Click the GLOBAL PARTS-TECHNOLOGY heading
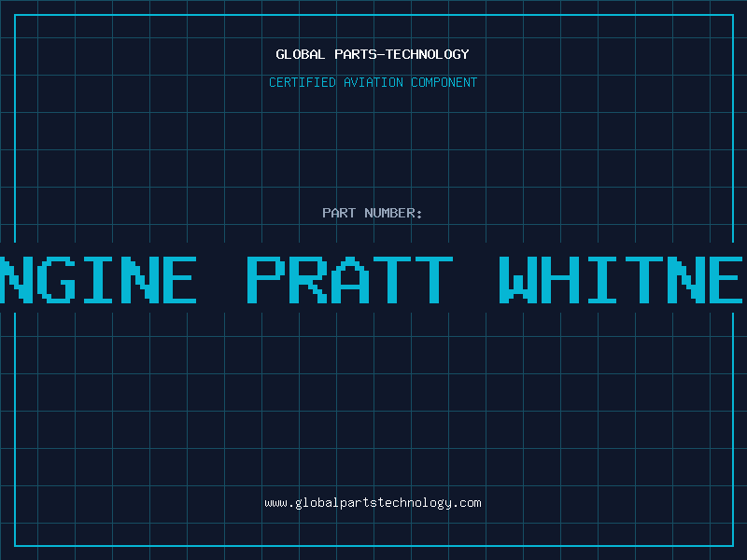Image resolution: width=747 pixels, height=560 pixels. point(373,54)
